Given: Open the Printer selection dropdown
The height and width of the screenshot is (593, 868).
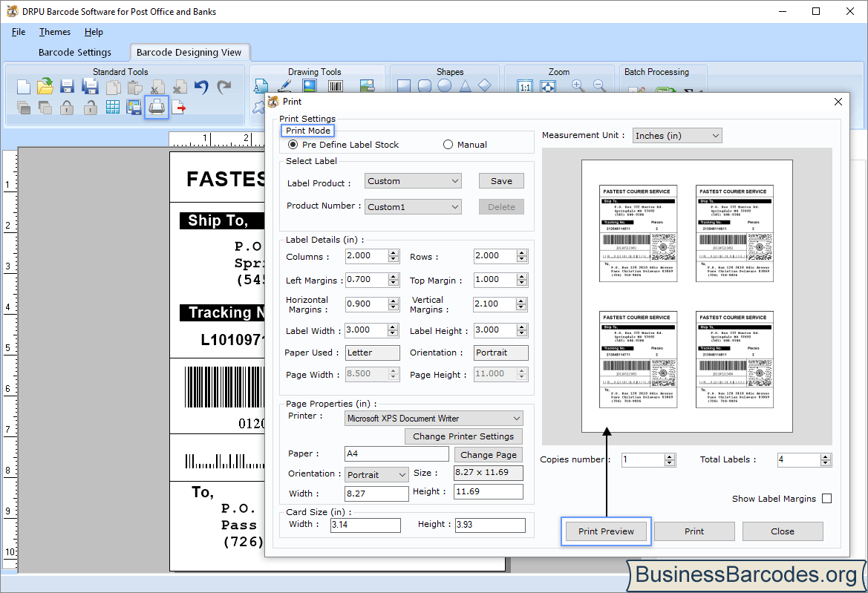Looking at the screenshot, I should click(434, 418).
